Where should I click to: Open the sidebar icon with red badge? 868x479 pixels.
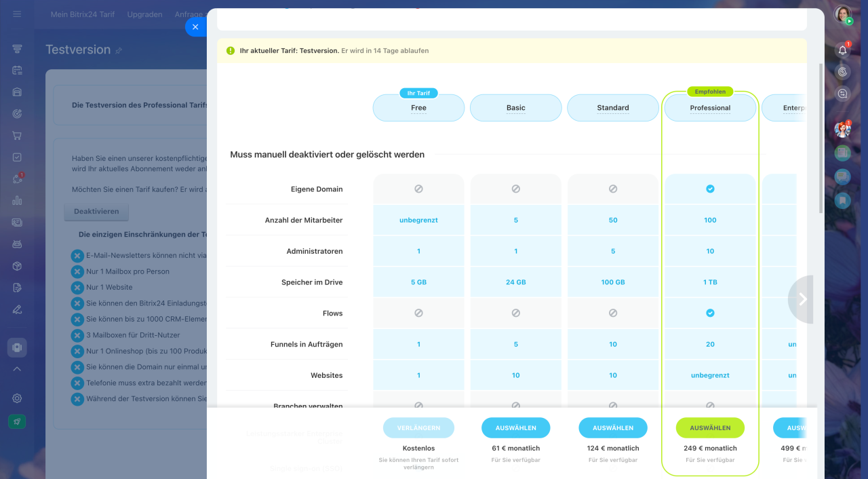tap(17, 179)
